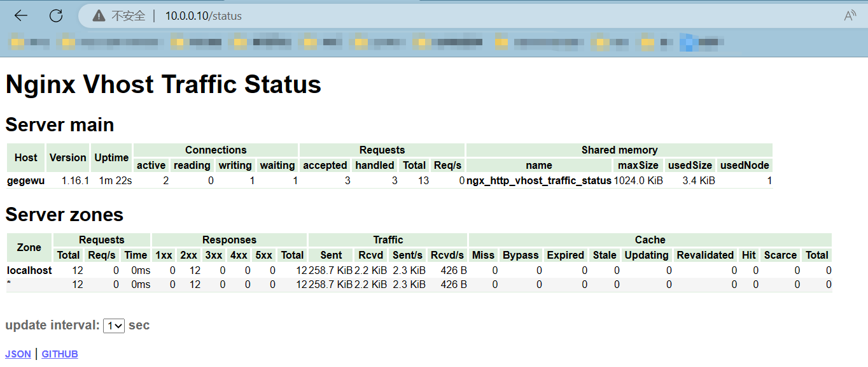
Task: Click the Shared memory header cell
Action: 619,150
